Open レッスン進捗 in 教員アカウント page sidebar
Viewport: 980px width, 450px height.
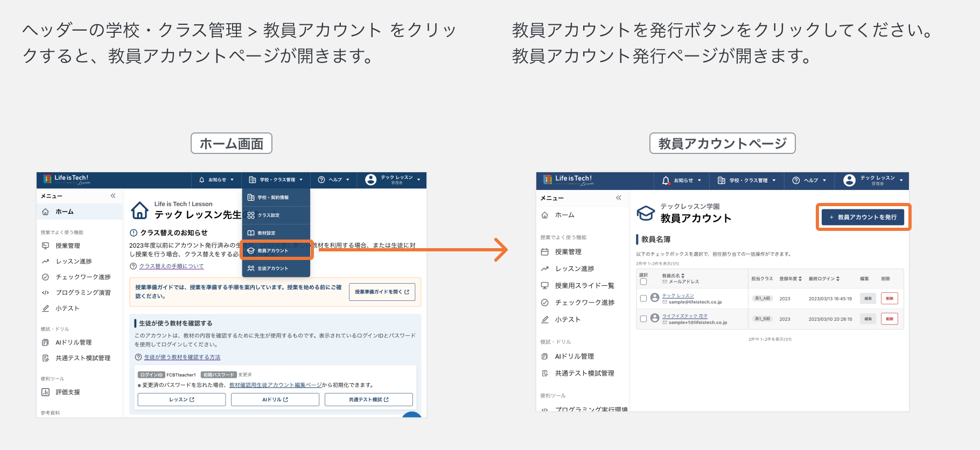[568, 269]
